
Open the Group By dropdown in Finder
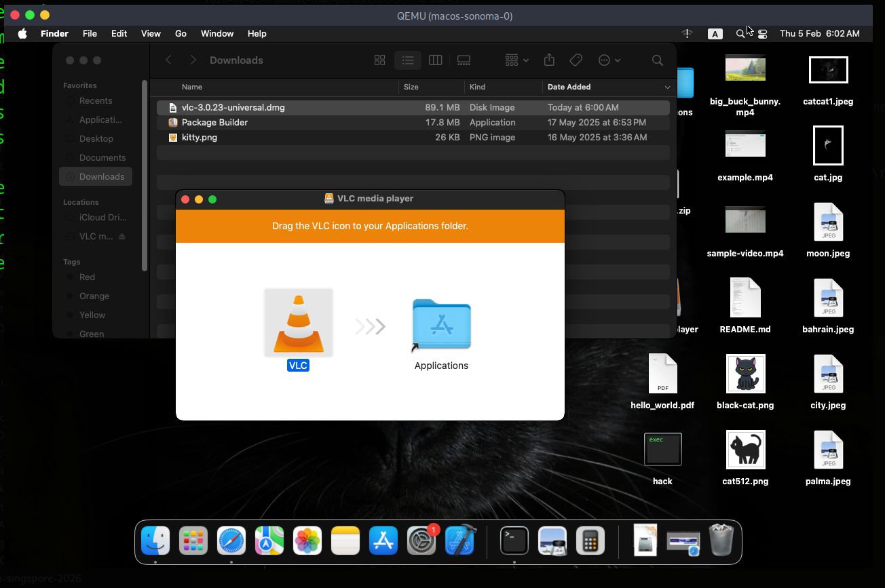click(x=517, y=60)
